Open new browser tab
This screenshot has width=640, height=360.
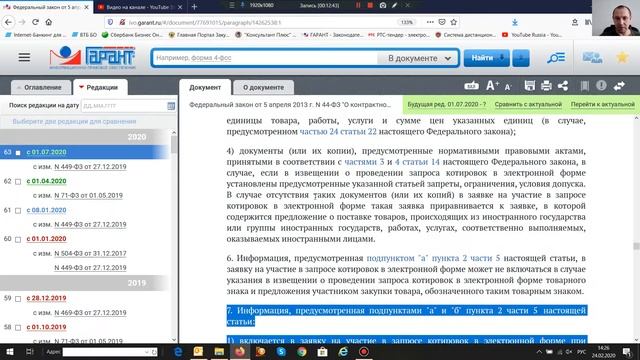[194, 7]
